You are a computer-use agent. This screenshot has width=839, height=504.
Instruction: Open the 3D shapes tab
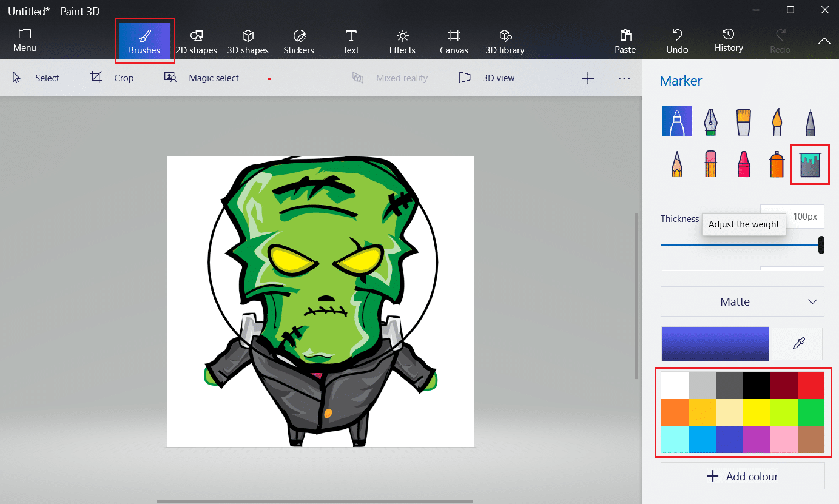[248, 41]
